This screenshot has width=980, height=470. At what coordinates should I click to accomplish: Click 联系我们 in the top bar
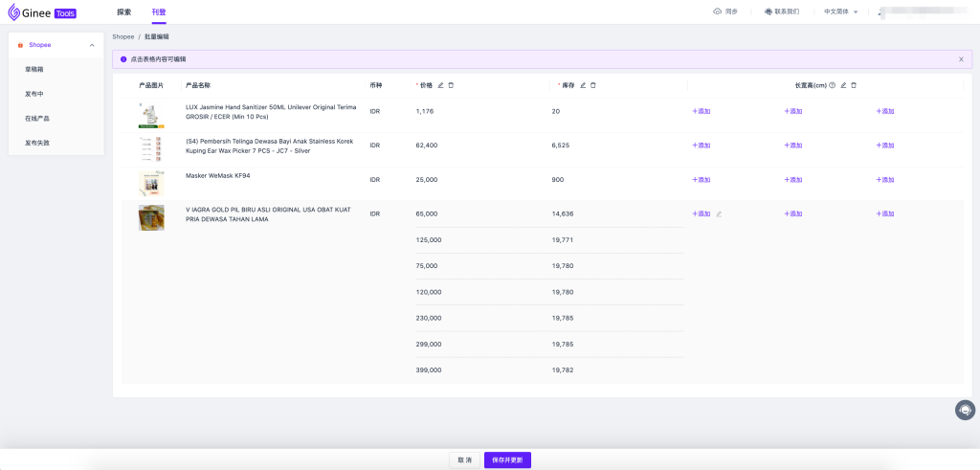tap(781, 11)
